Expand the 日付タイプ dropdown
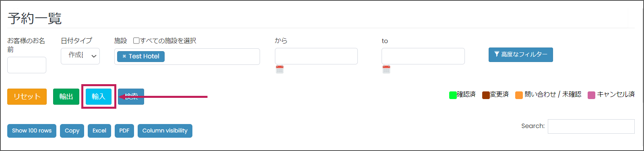 (80, 56)
